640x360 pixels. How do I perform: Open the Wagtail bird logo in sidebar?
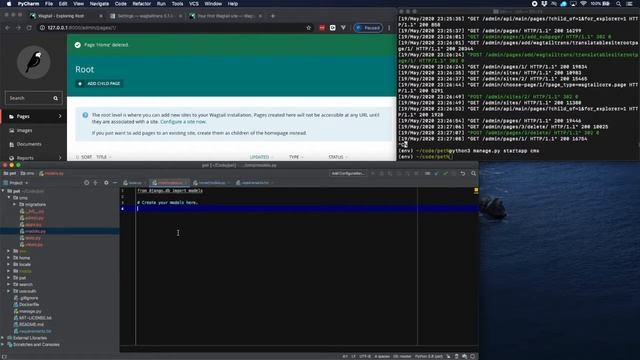pos(34,62)
